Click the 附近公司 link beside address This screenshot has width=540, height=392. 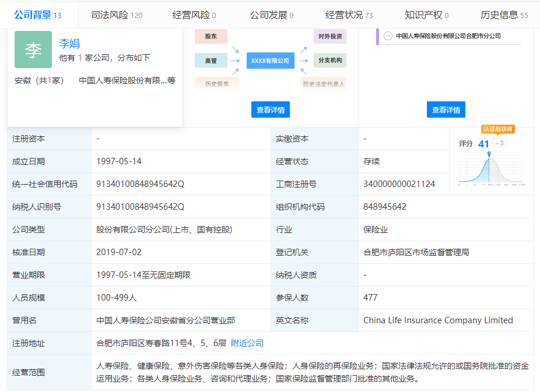(247, 343)
